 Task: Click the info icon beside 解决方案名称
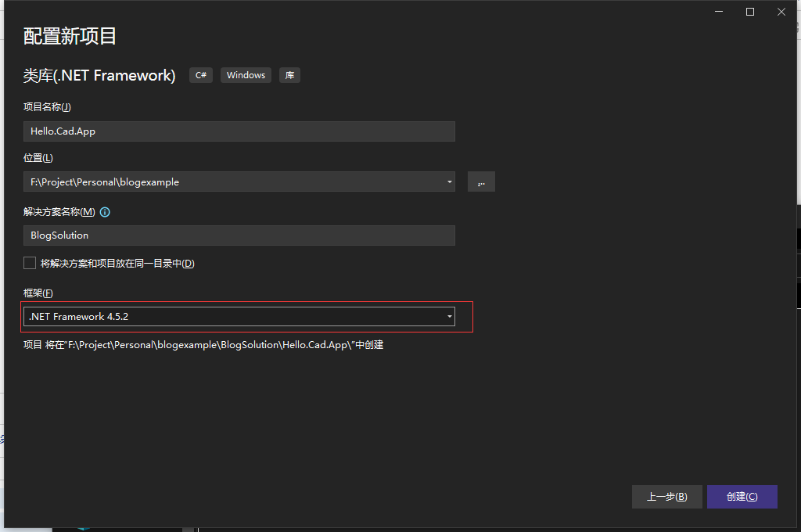(x=105, y=211)
